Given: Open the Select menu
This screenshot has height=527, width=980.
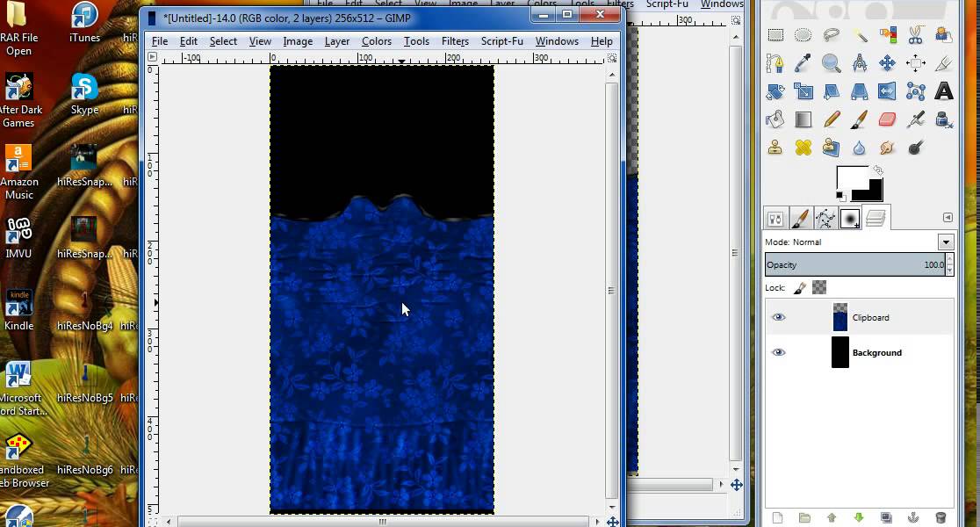Looking at the screenshot, I should [223, 41].
